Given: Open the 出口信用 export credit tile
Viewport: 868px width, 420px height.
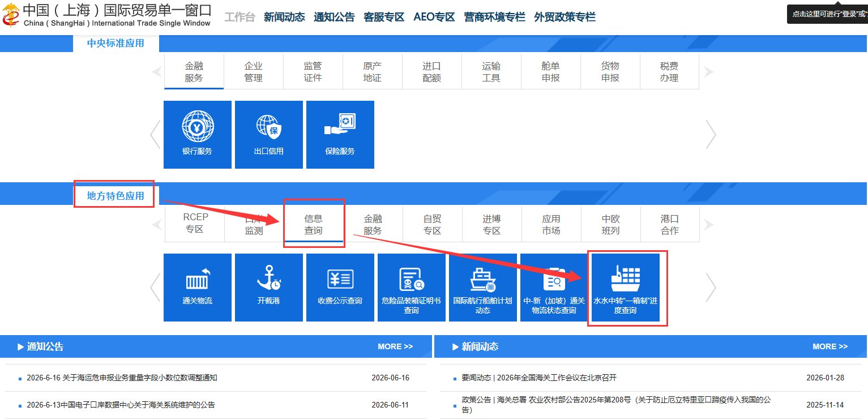Looking at the screenshot, I should point(269,135).
